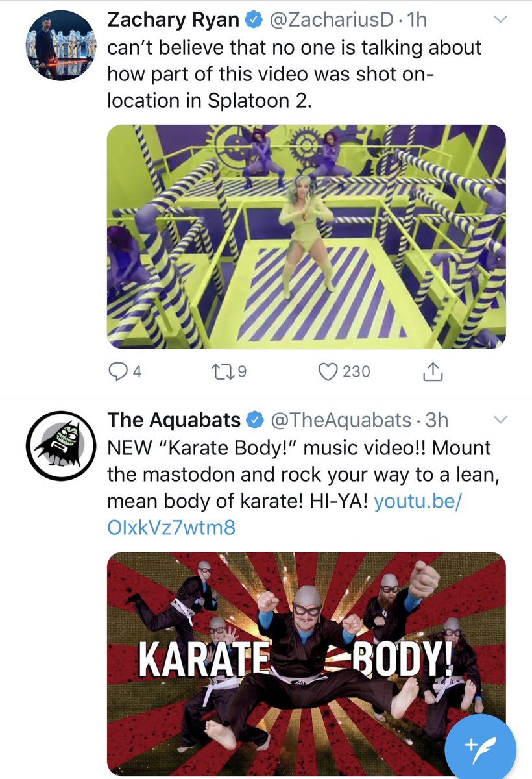Like Zachary Ryan's tweet
This screenshot has width=532, height=779.
coord(344,371)
